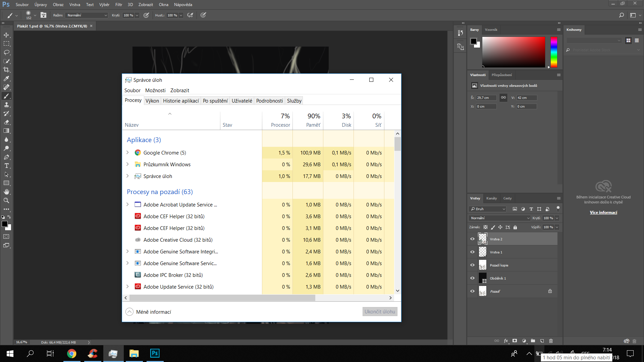Select the Eraser tool
644x362 pixels.
tap(6, 122)
